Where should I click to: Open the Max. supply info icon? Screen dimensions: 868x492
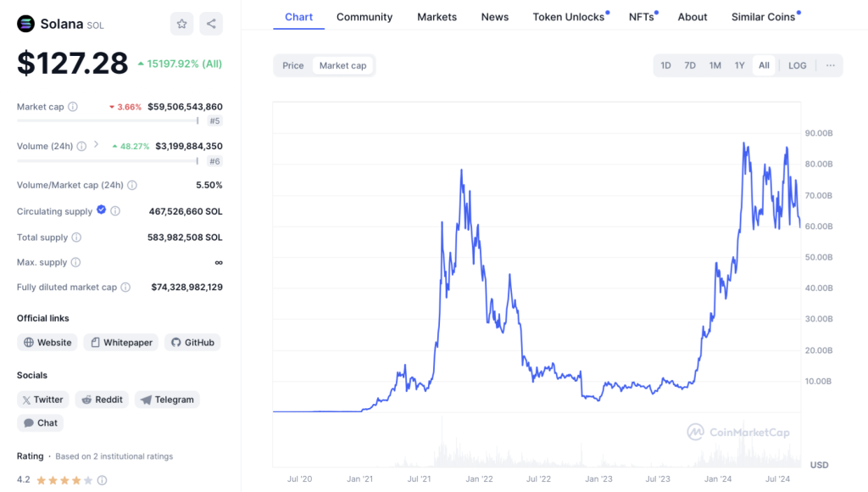[x=75, y=262]
